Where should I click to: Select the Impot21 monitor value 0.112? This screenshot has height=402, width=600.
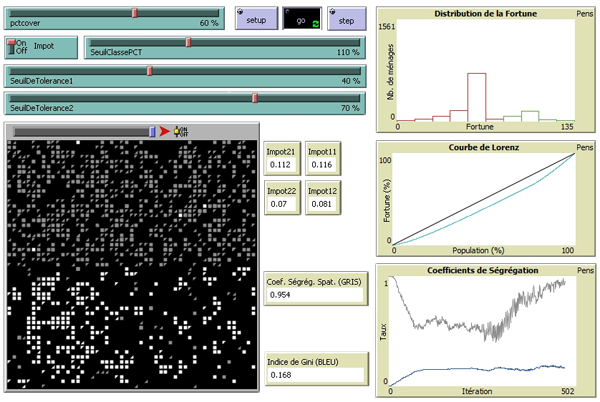[280, 164]
